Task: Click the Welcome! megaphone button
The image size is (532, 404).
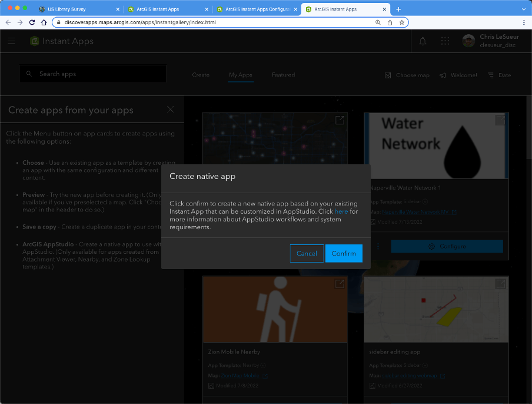Action: 458,75
